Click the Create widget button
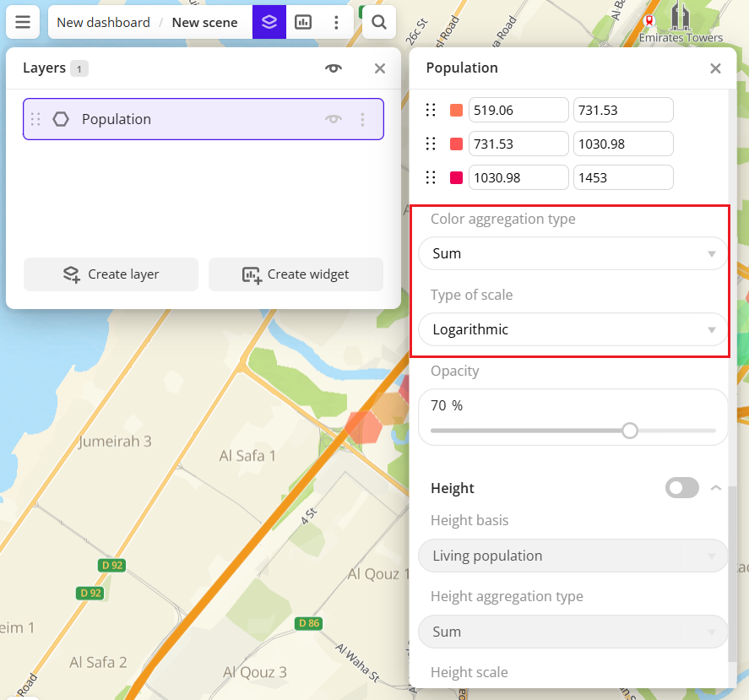749x700 pixels. click(x=296, y=274)
